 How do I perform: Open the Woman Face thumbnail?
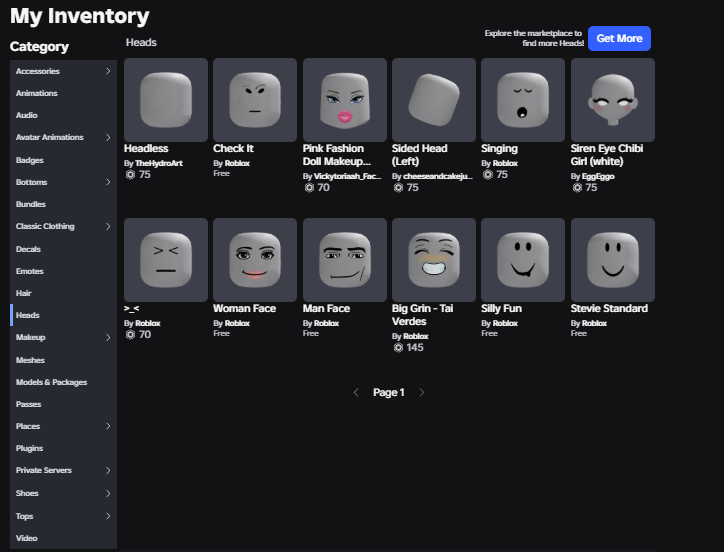click(255, 260)
